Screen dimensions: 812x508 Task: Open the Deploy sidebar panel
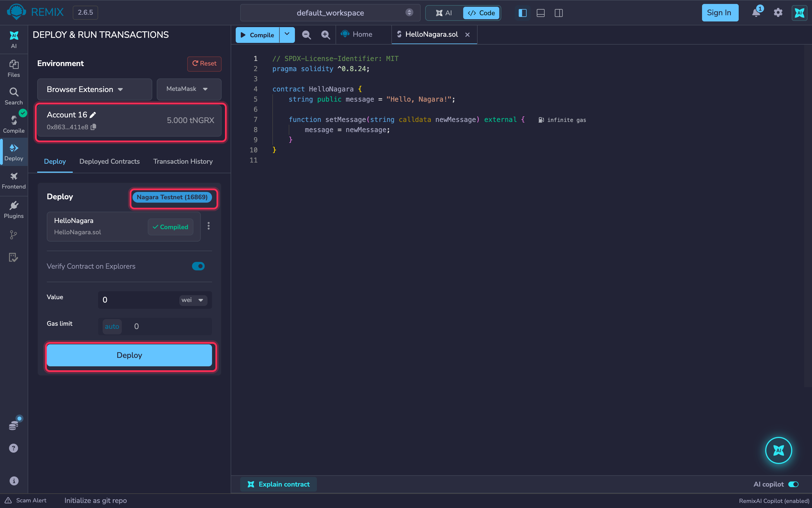[14, 152]
